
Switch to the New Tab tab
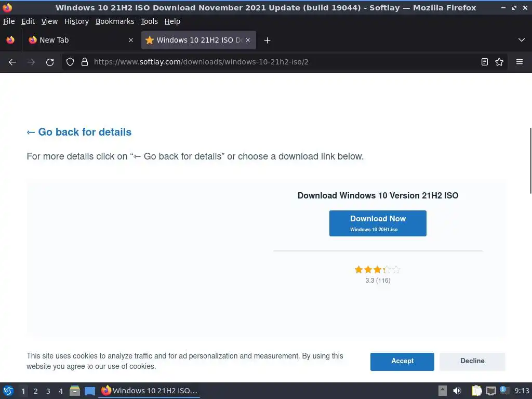click(x=81, y=40)
